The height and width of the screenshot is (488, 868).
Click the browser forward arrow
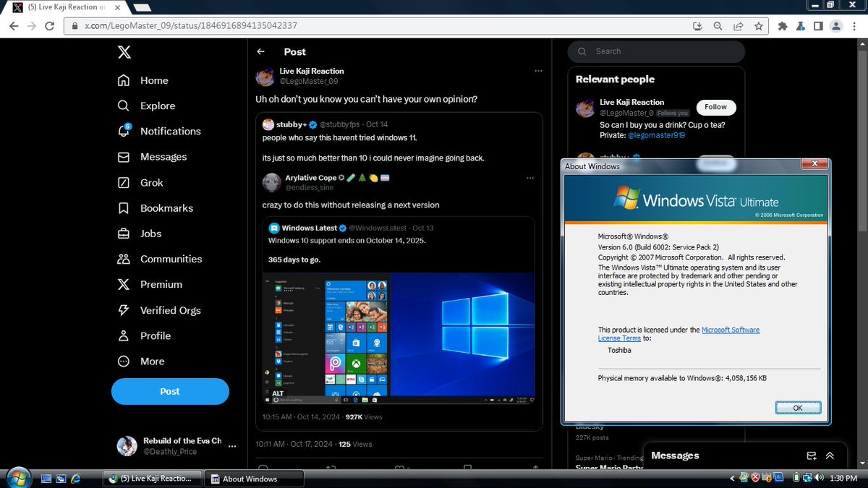pos(32,25)
